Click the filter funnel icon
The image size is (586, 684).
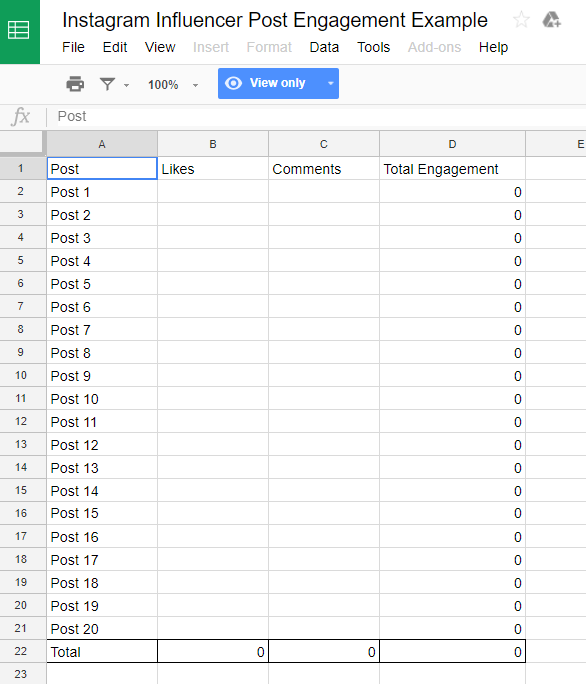pyautogui.click(x=107, y=83)
